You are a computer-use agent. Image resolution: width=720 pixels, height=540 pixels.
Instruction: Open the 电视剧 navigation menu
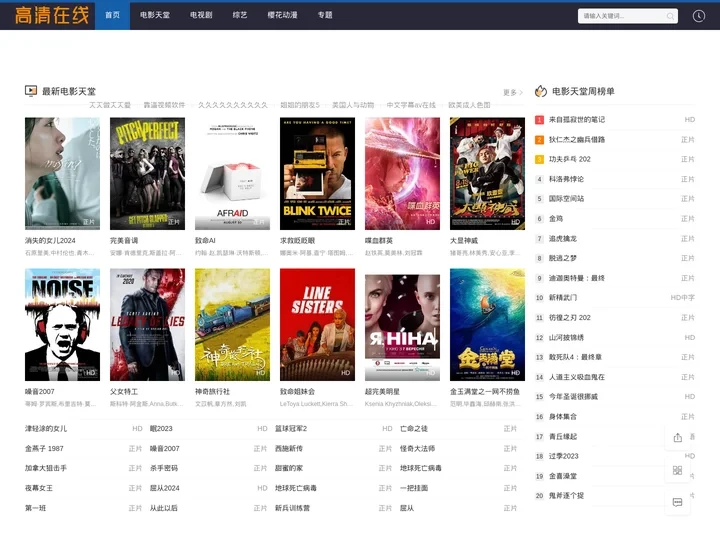point(201,15)
